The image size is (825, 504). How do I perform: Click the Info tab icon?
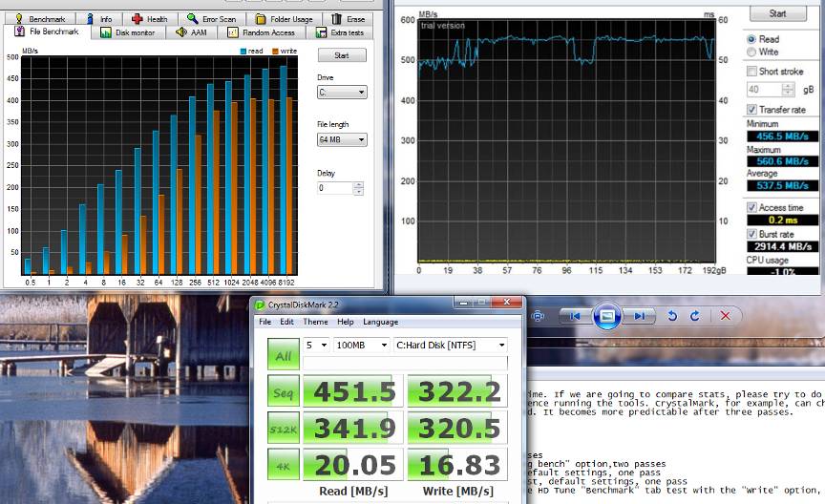(90, 19)
